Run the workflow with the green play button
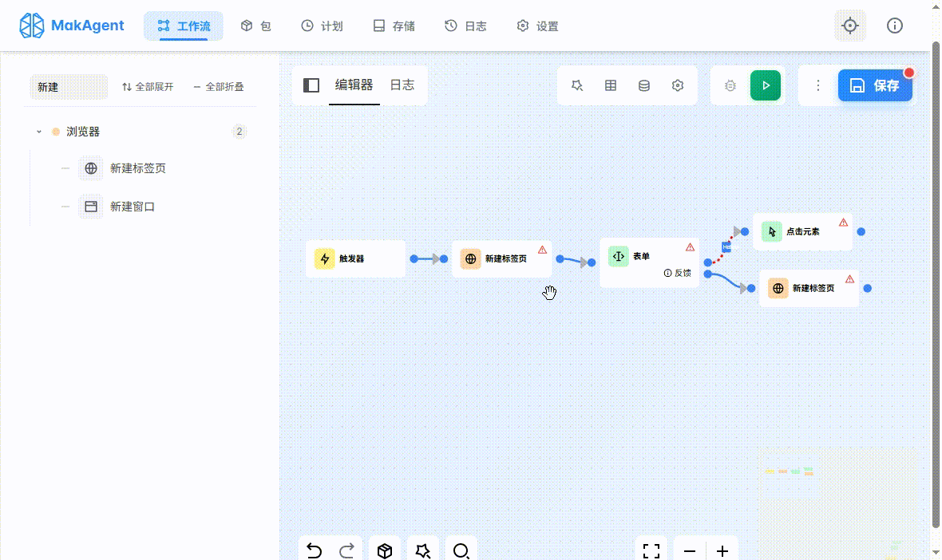This screenshot has height=560, width=942. point(766,85)
